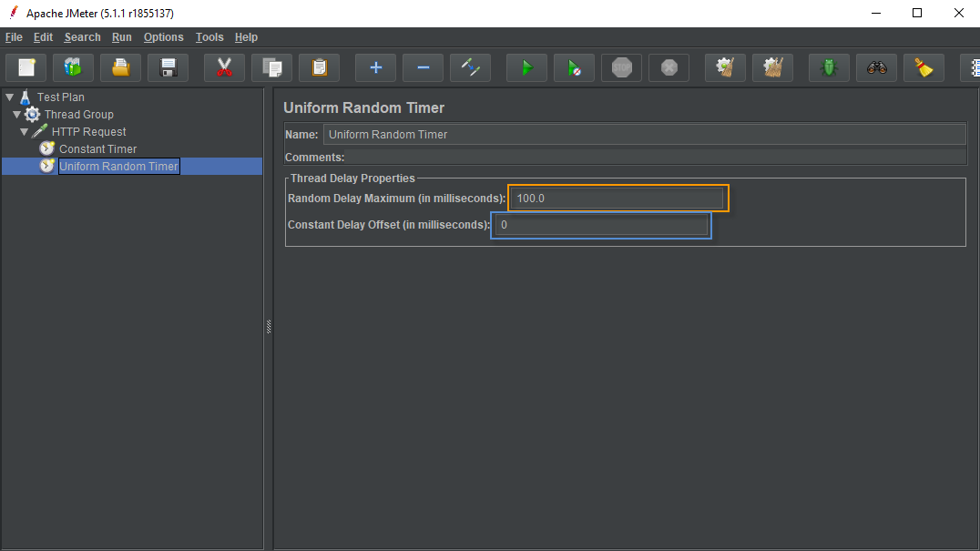The image size is (980, 551).
Task: Open the Run menu
Action: tap(122, 37)
